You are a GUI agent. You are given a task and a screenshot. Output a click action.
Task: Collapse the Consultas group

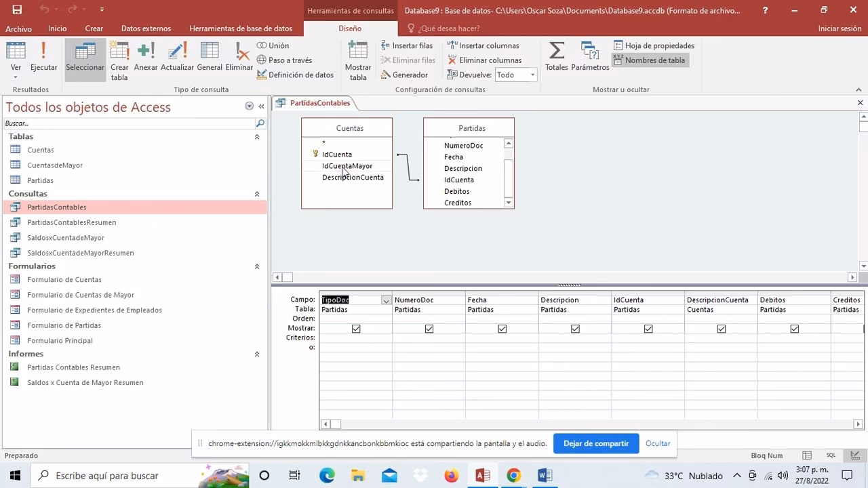[x=257, y=194]
